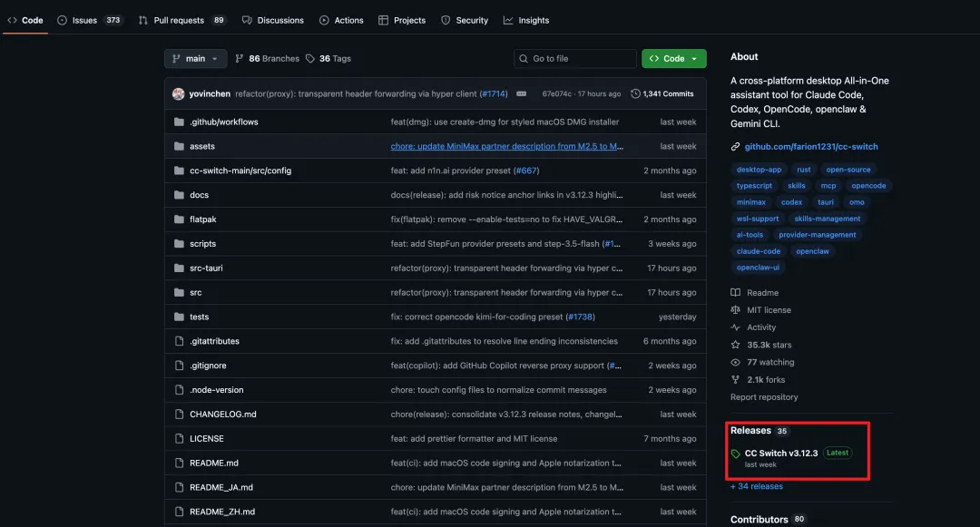Select the open-source topic tag
980x527 pixels.
pyautogui.click(x=848, y=170)
